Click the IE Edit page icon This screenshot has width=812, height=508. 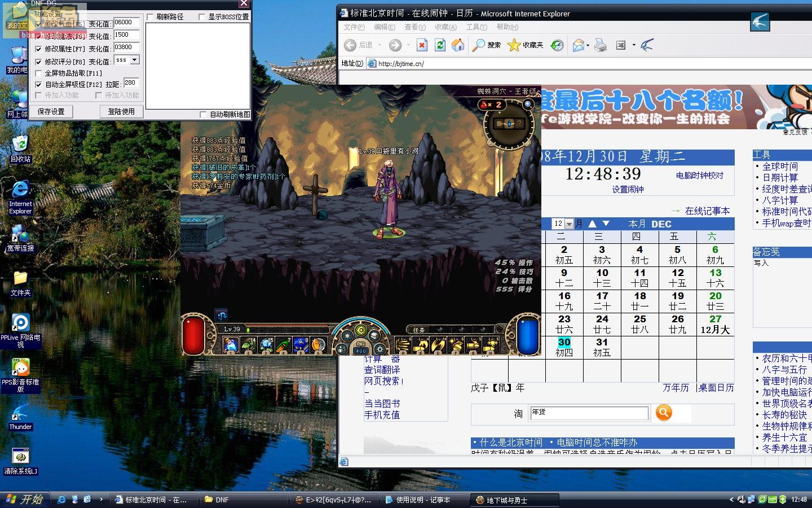click(621, 45)
